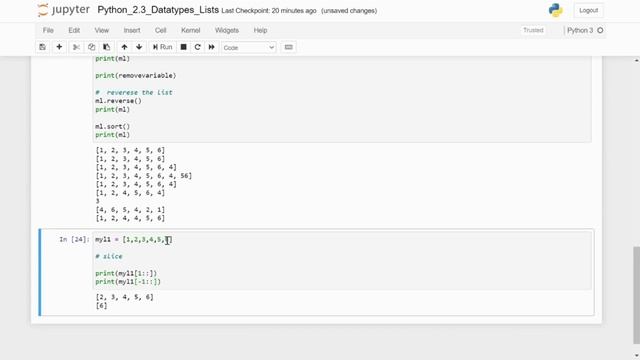Image resolution: width=640 pixels, height=360 pixels.
Task: Rename notebook title Python_2.3_Datatypes_Lists
Action: pyautogui.click(x=158, y=10)
